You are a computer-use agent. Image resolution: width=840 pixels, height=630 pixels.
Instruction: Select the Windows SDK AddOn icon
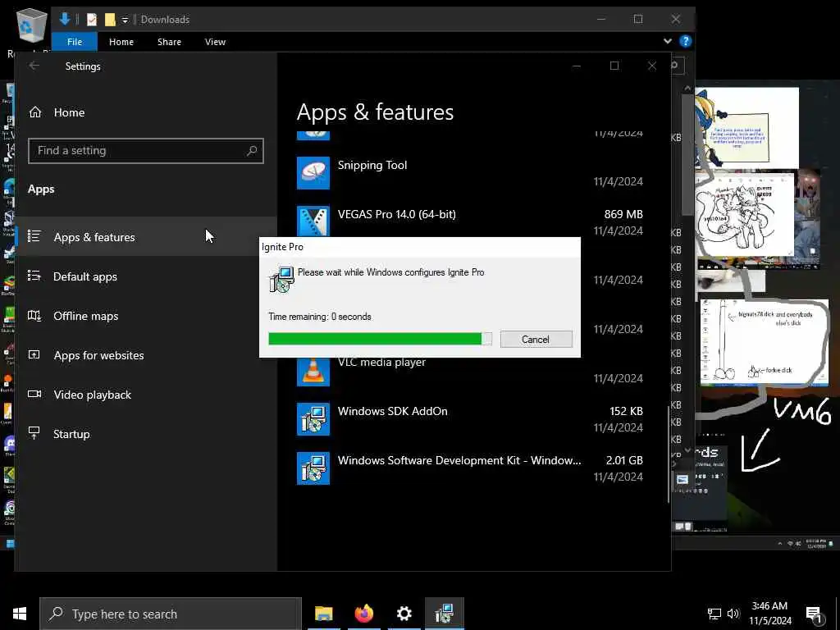pyautogui.click(x=313, y=419)
